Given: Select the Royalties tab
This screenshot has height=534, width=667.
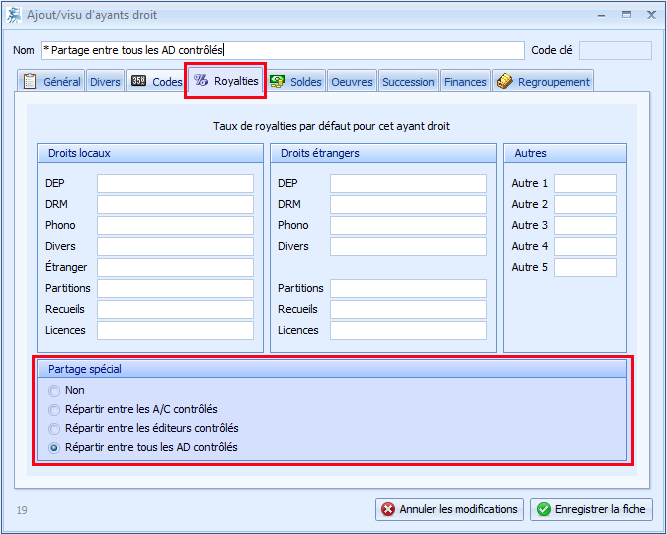Looking at the screenshot, I should [226, 81].
